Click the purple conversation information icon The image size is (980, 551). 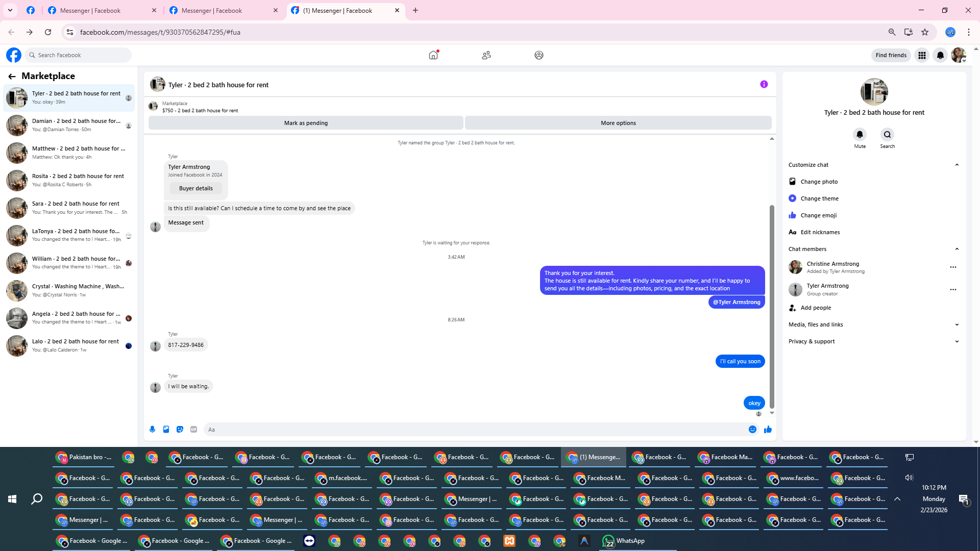click(x=764, y=84)
